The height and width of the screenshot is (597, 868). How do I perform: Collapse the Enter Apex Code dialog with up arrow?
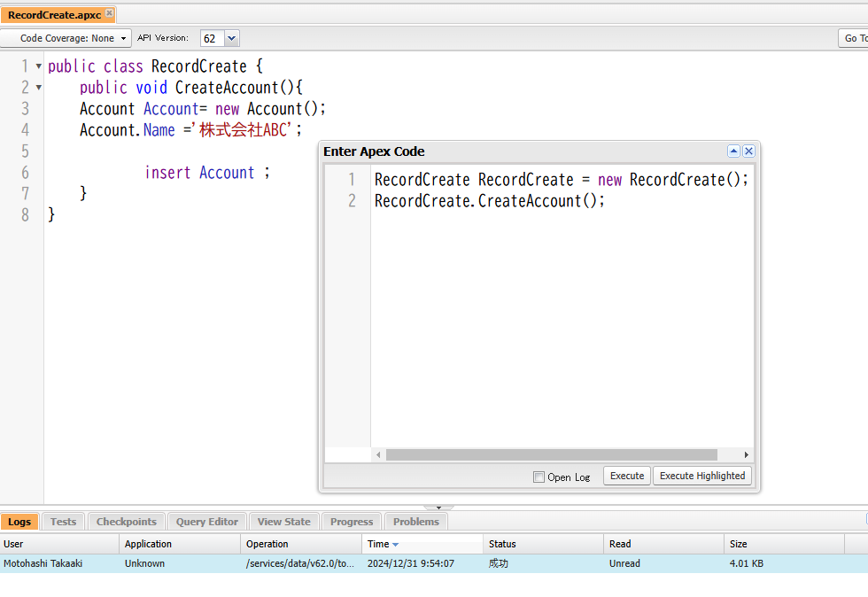[x=733, y=151]
